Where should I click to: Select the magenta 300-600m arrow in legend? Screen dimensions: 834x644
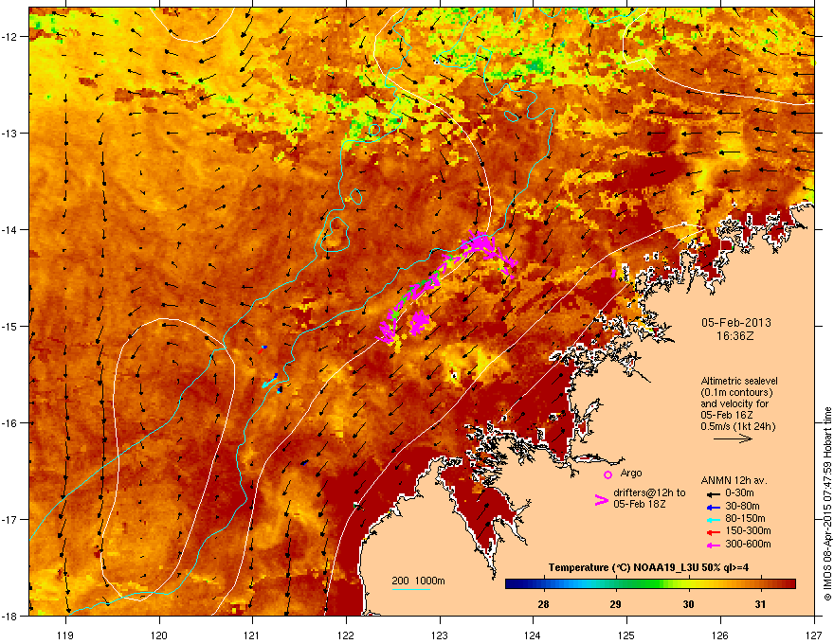[713, 546]
